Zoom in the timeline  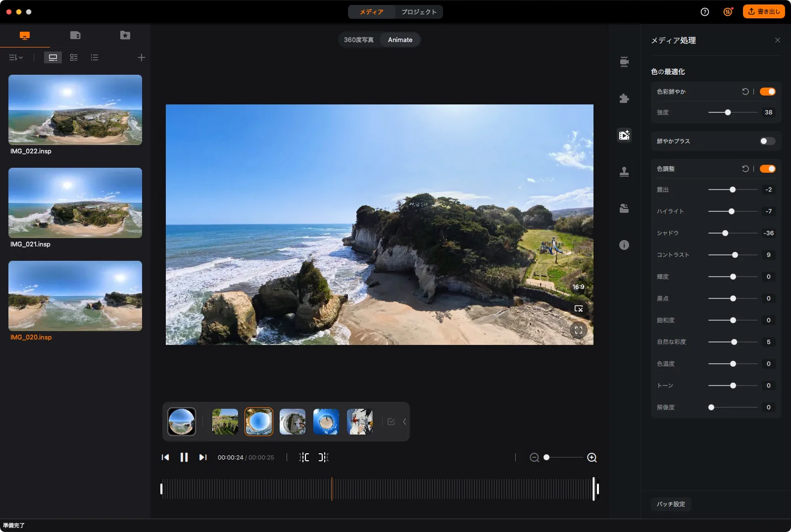592,458
